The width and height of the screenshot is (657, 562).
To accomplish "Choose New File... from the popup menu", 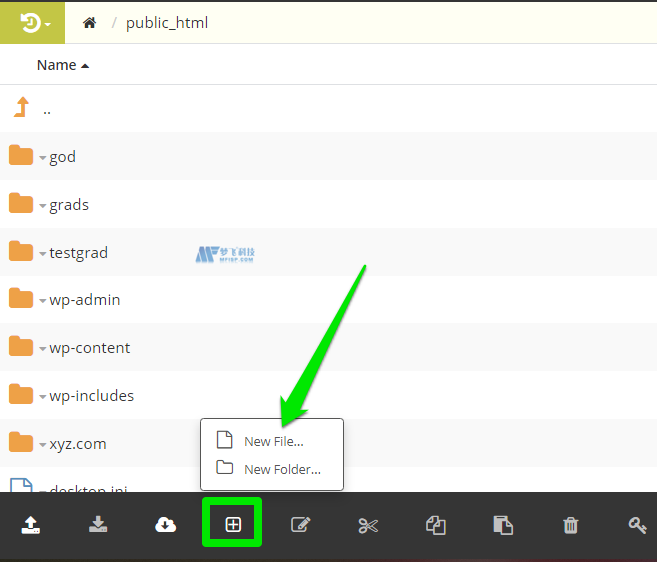I will (x=273, y=441).
